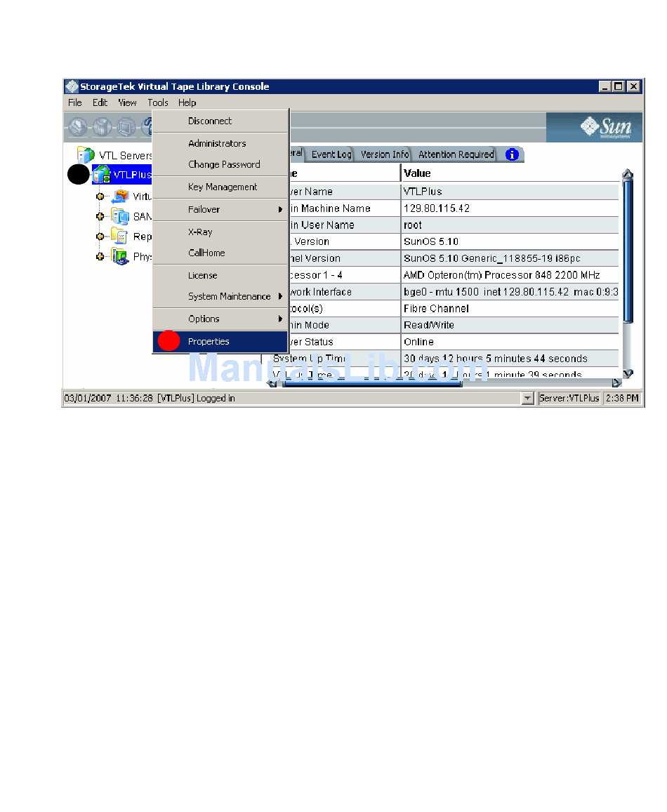Click the vertical scrollbar down arrow
667x812 pixels.
click(x=628, y=373)
